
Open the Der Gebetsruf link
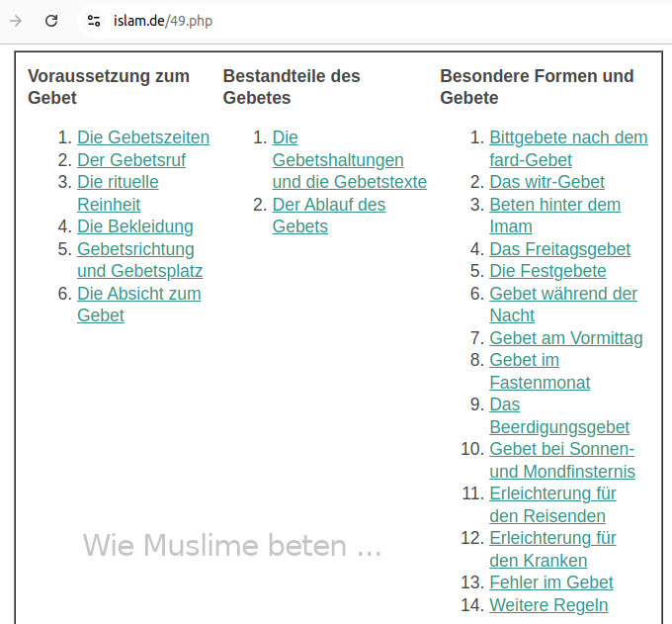click(131, 160)
